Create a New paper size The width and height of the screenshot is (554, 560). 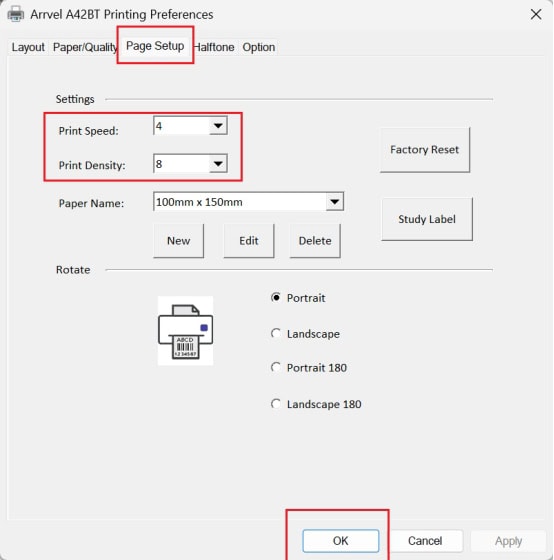pyautogui.click(x=179, y=241)
